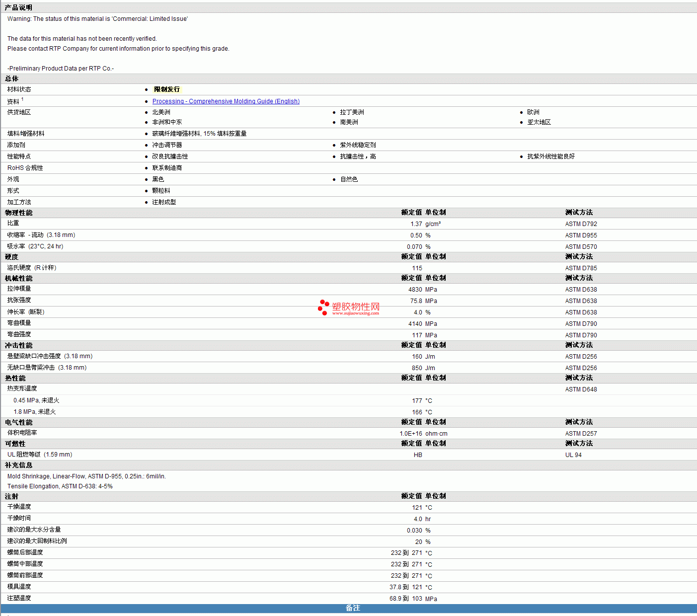Viewport: 697px width, 616px height.
Task: Click the 总体 section header
Action: pos(11,78)
